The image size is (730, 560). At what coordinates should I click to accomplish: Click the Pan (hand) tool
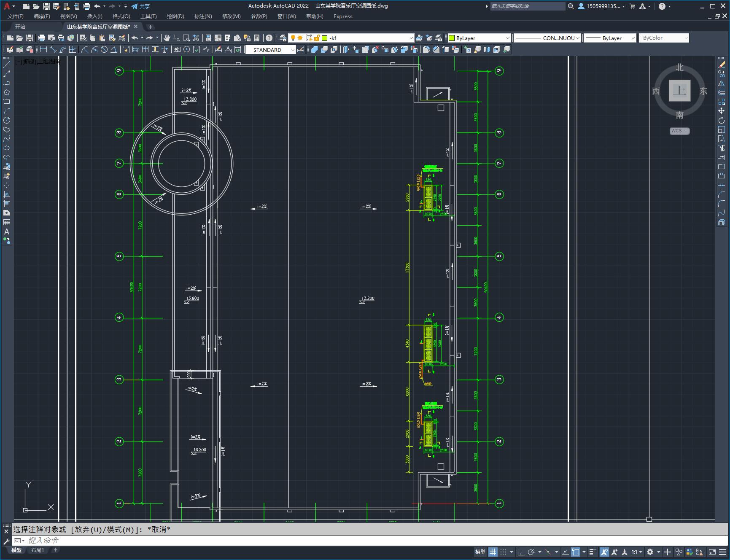coord(167,38)
